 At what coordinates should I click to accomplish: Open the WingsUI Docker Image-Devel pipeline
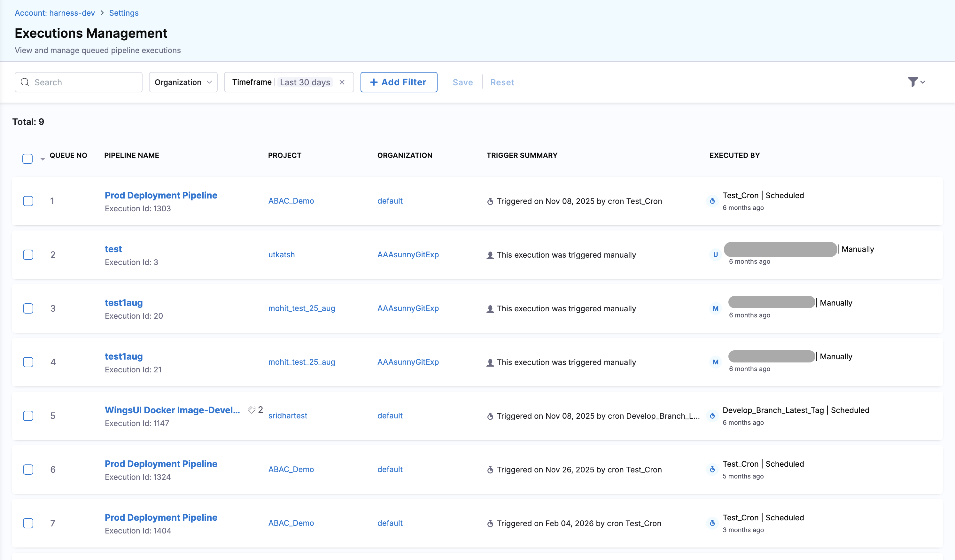tap(173, 410)
